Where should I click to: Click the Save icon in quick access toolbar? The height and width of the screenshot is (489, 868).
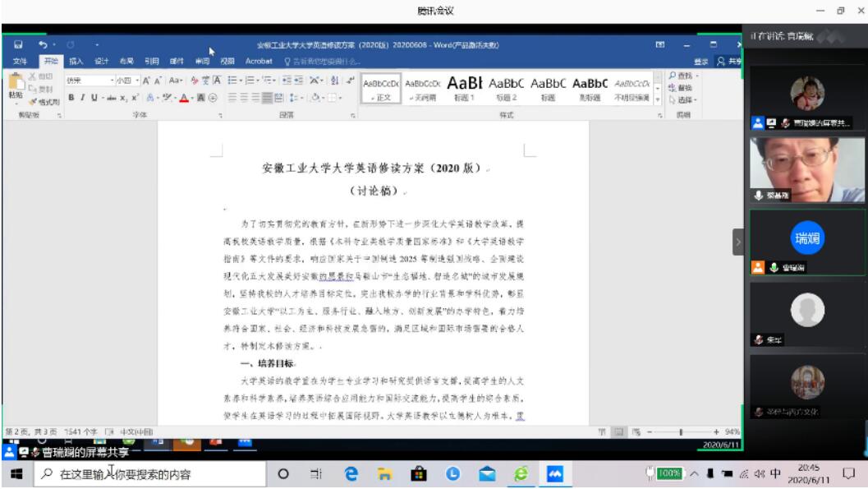pyautogui.click(x=18, y=44)
